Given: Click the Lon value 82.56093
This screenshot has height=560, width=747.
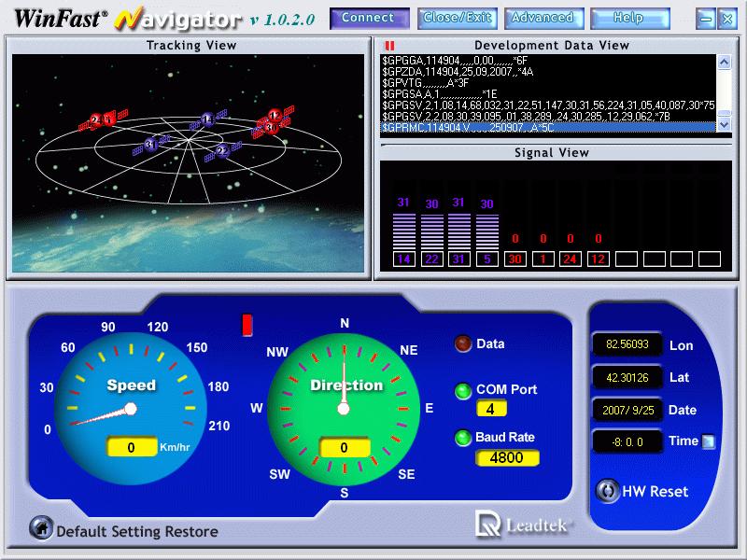Looking at the screenshot, I should 627,344.
